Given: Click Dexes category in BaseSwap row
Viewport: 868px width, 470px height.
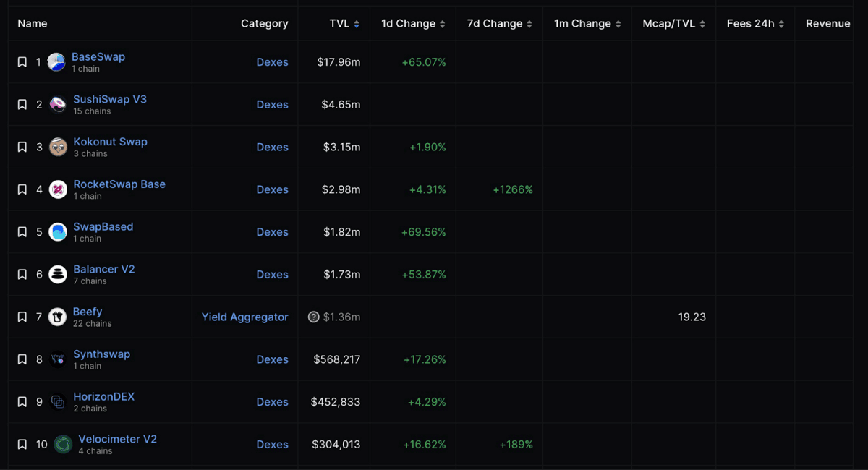Looking at the screenshot, I should click(x=272, y=62).
